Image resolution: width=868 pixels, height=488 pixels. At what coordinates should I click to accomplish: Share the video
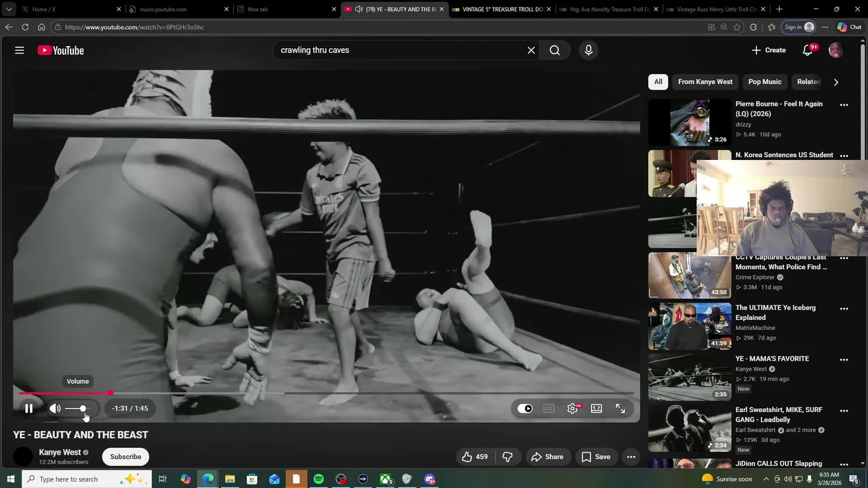click(547, 457)
